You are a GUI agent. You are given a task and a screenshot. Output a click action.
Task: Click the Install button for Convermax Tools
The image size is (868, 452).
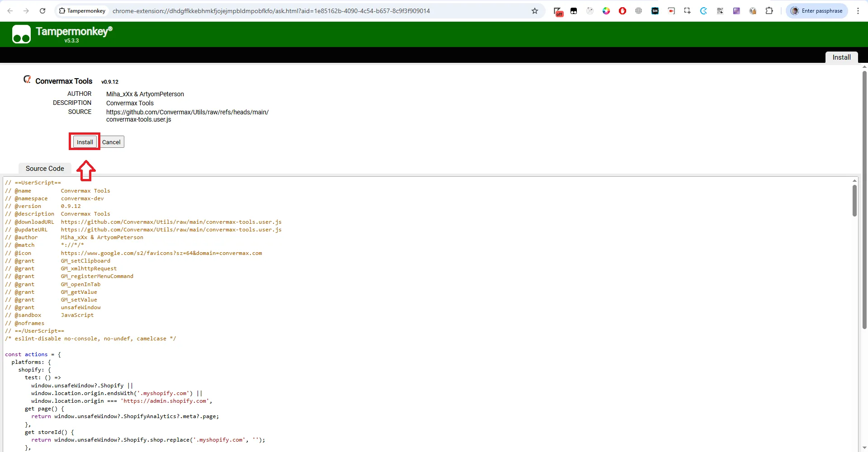[85, 142]
